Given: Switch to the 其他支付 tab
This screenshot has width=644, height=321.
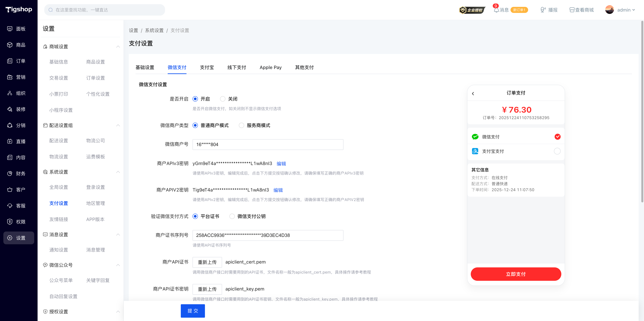Looking at the screenshot, I should pyautogui.click(x=304, y=68).
